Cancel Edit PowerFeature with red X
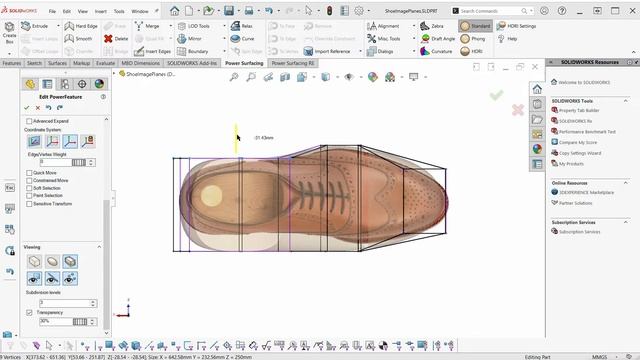640x360 pixels. pyautogui.click(x=38, y=108)
